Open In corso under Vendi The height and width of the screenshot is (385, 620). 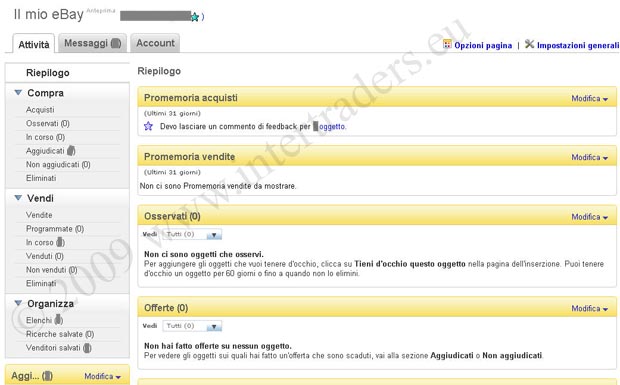pyautogui.click(x=45, y=242)
